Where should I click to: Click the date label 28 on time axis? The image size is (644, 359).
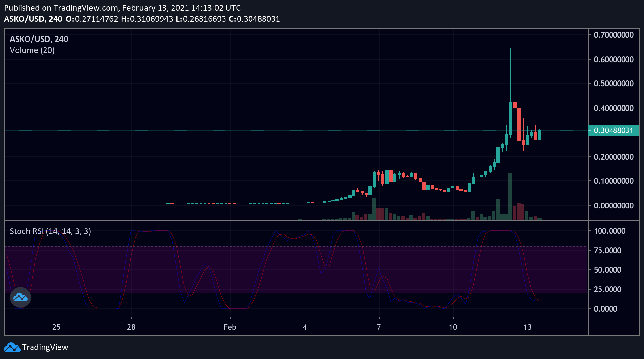click(131, 327)
